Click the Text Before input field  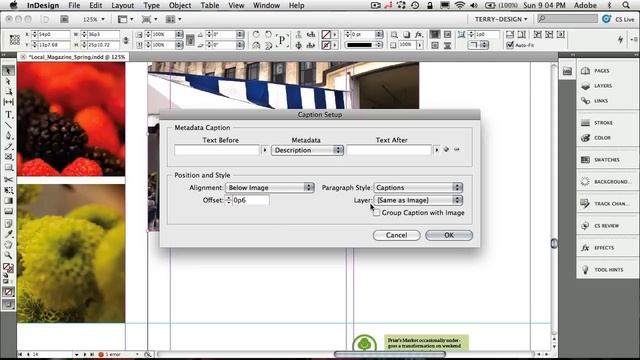(217, 150)
